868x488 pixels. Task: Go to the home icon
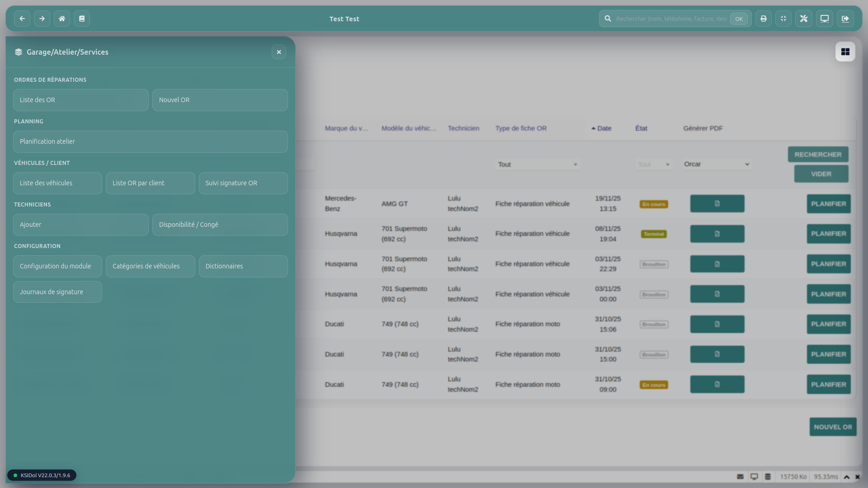point(62,19)
